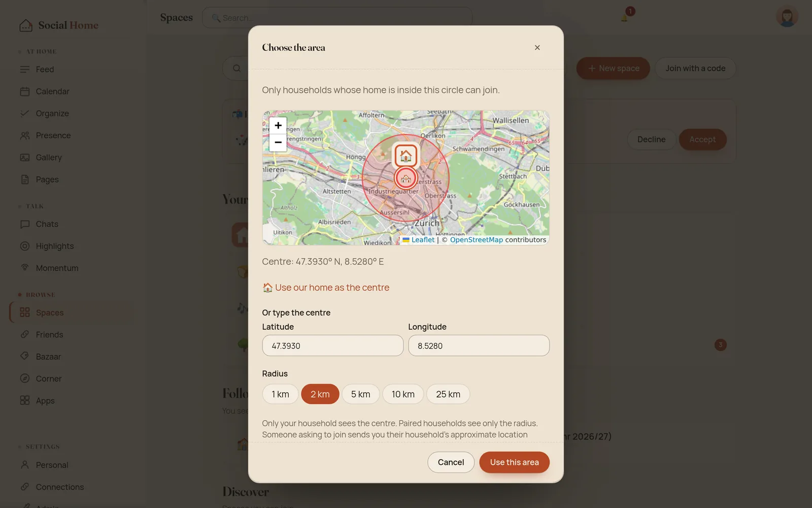
Task: Select the 1 km radius
Action: 280,394
